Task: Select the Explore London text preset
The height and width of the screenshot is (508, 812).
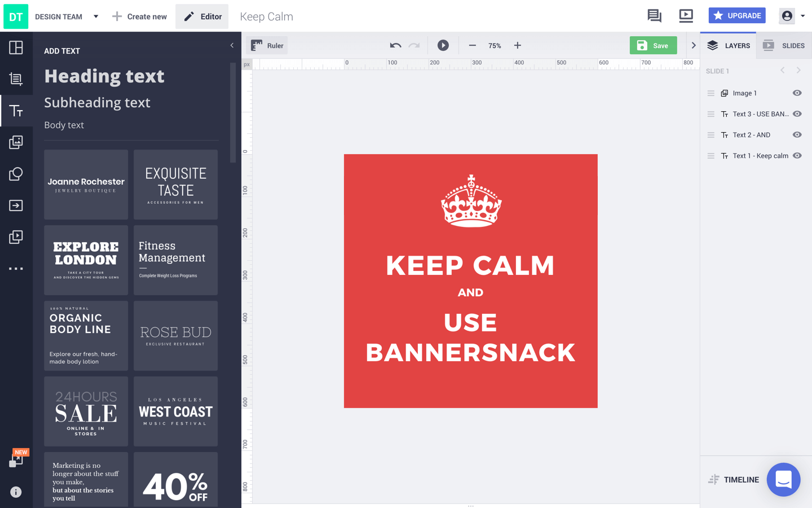Action: tap(86, 260)
